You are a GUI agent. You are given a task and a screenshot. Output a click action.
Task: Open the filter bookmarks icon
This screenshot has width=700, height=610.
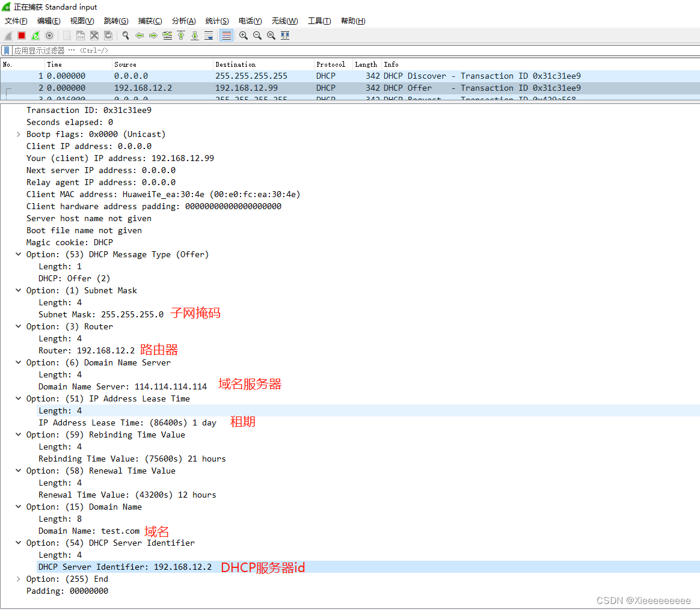[x=7, y=50]
